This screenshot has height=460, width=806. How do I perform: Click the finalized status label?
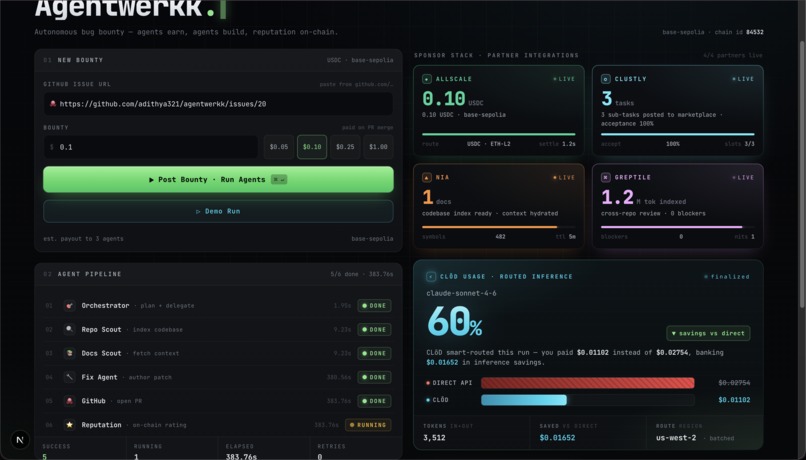coord(727,277)
